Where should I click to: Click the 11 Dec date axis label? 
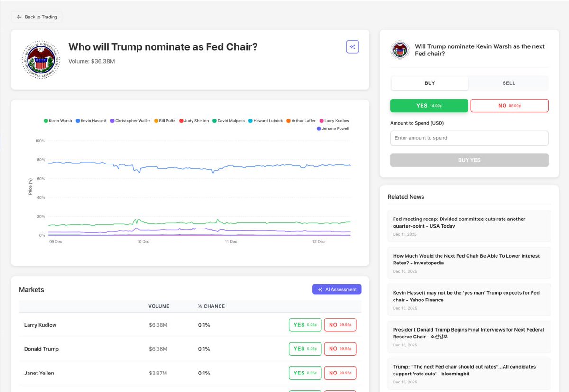[x=231, y=242]
